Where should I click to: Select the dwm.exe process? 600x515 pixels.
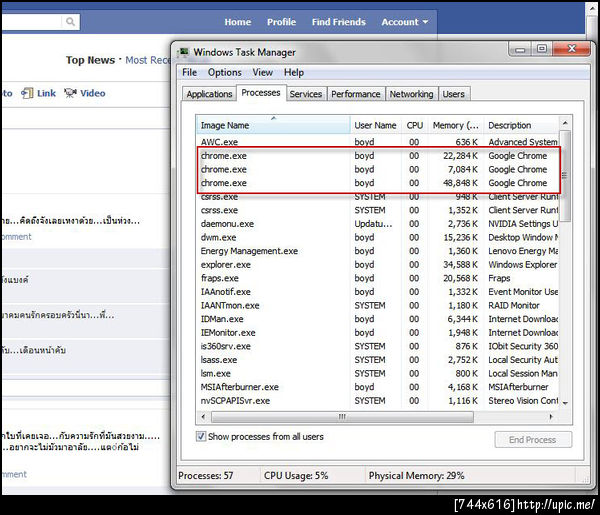(x=377, y=238)
